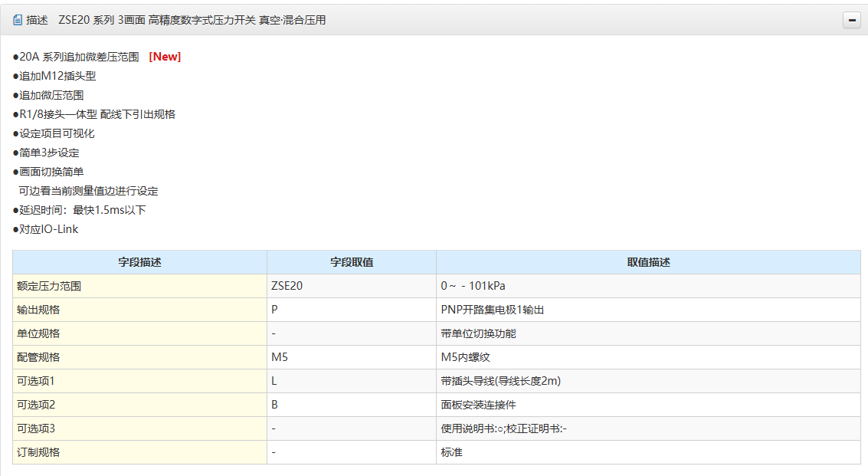
Task: Click the 字段取值 column header
Action: pyautogui.click(x=352, y=262)
